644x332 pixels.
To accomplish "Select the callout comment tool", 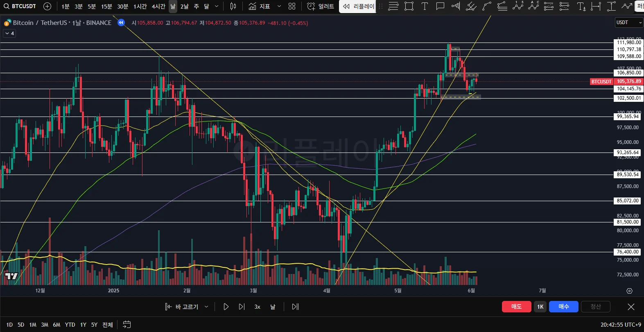I will [440, 6].
